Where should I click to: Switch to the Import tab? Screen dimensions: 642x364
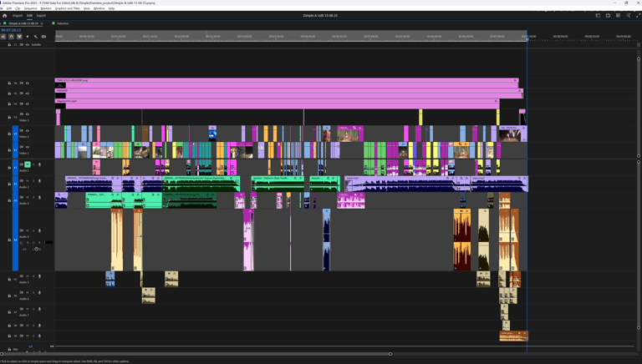[x=18, y=16]
